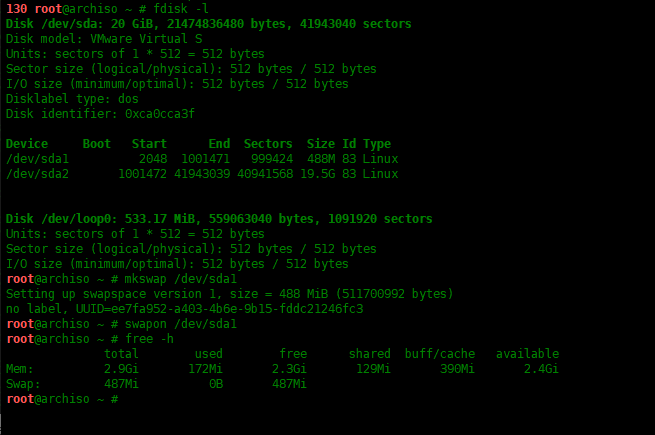The height and width of the screenshot is (435, 655).
Task: Click disk identifier value 0xca0cca3f
Action: click(x=160, y=114)
